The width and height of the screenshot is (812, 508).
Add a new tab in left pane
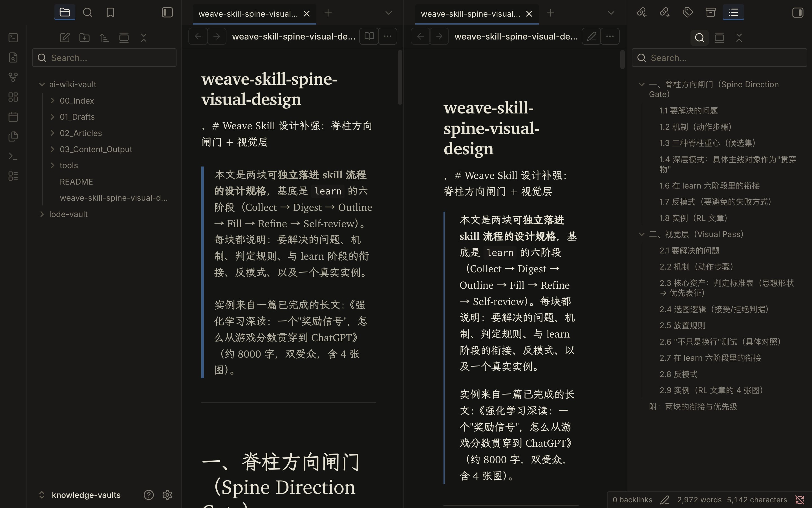tap(328, 13)
